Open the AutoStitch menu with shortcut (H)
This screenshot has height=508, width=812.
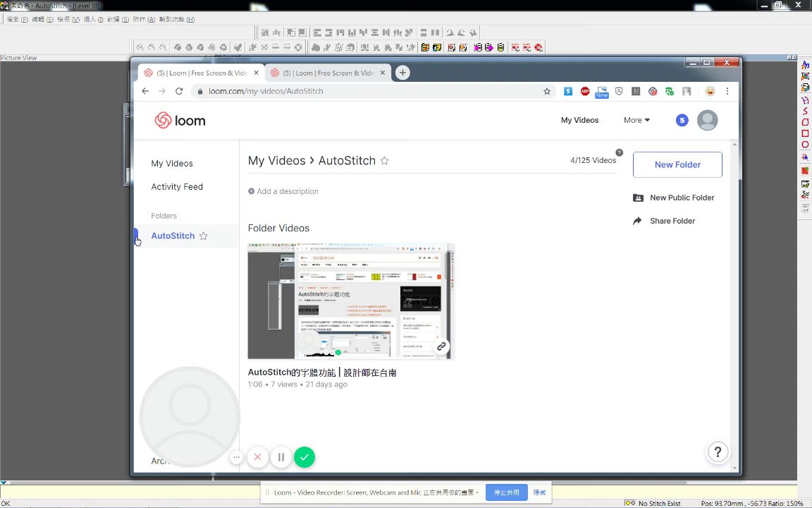click(177, 19)
